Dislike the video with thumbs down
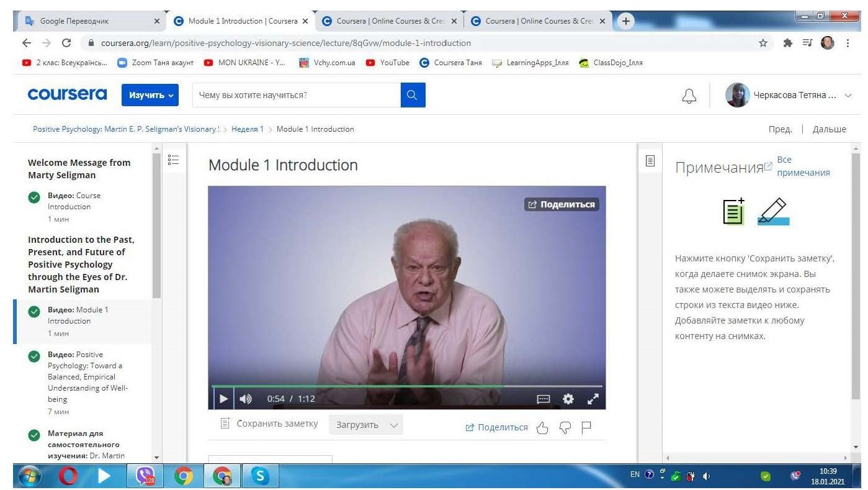Screen dimensions: 868x490 pyautogui.click(x=565, y=427)
